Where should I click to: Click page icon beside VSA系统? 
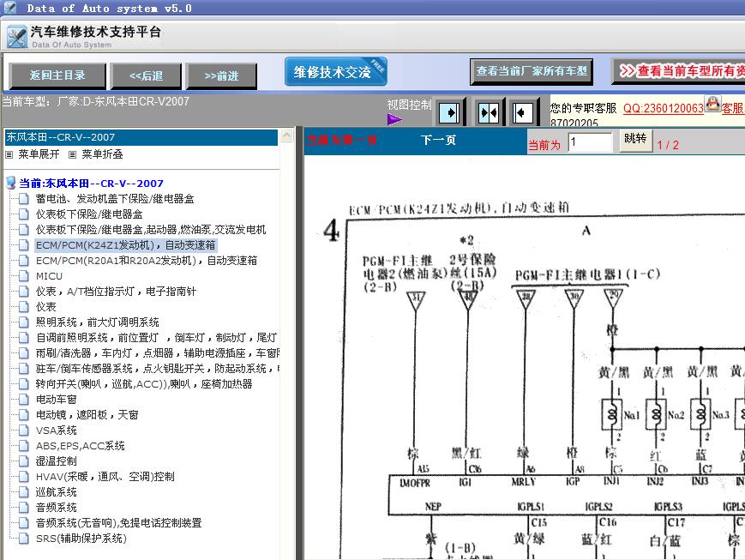pyautogui.click(x=24, y=431)
